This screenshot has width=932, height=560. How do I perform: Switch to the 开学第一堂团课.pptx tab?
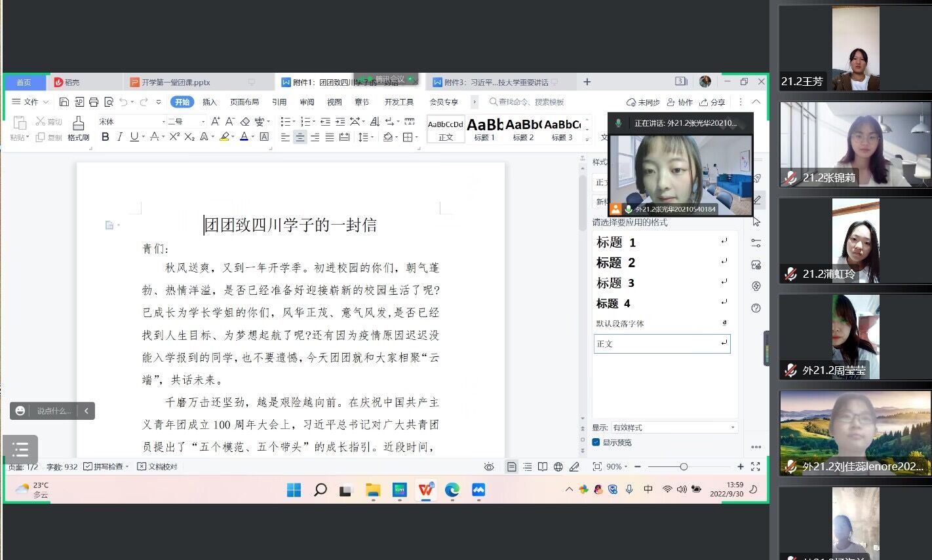[176, 83]
